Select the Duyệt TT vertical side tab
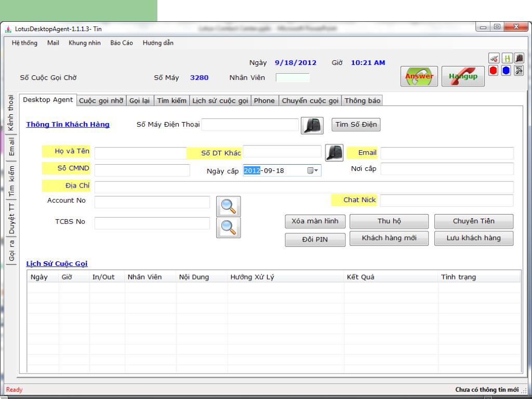The image size is (532, 399). pyautogui.click(x=11, y=219)
